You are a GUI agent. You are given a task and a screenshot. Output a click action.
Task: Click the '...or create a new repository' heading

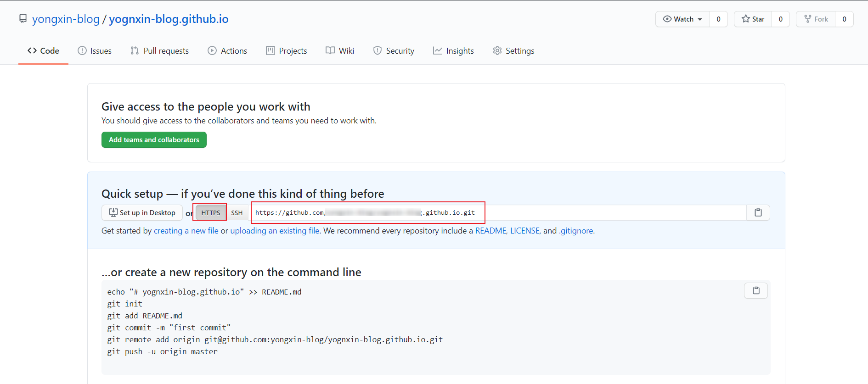tap(231, 272)
